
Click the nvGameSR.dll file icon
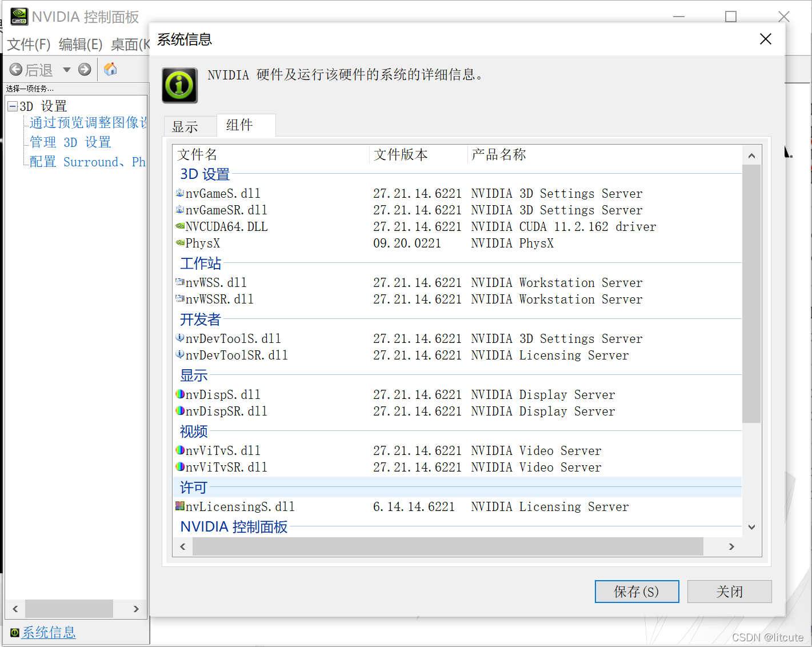(180, 210)
